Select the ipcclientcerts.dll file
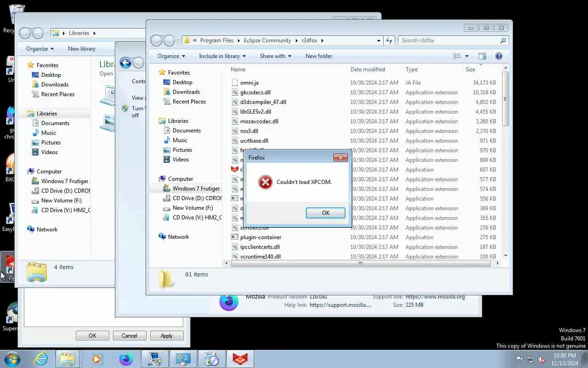This screenshot has width=588, height=368. pyautogui.click(x=260, y=247)
